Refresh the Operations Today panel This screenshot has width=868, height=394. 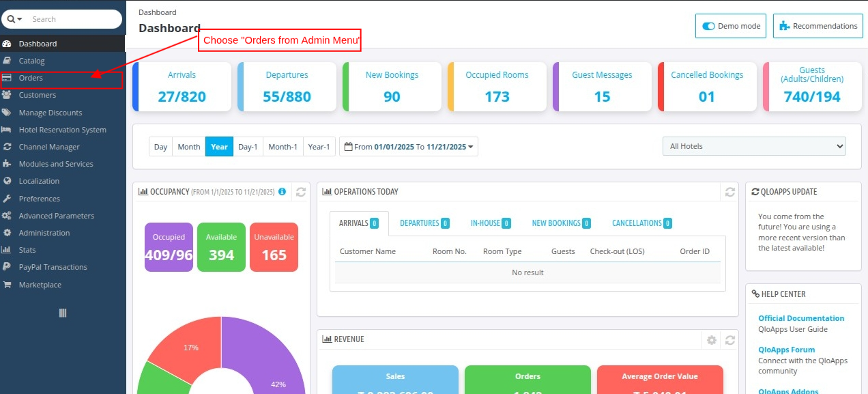[x=729, y=193]
